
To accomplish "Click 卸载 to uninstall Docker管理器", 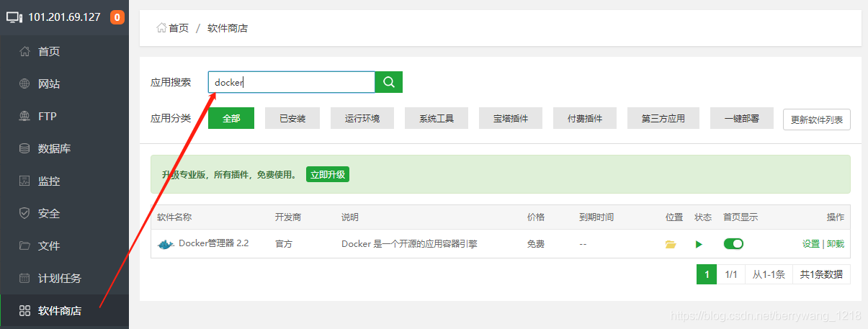I will (x=836, y=244).
